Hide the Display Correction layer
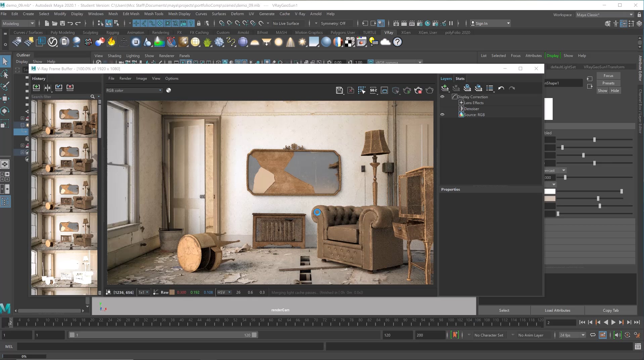 point(442,97)
